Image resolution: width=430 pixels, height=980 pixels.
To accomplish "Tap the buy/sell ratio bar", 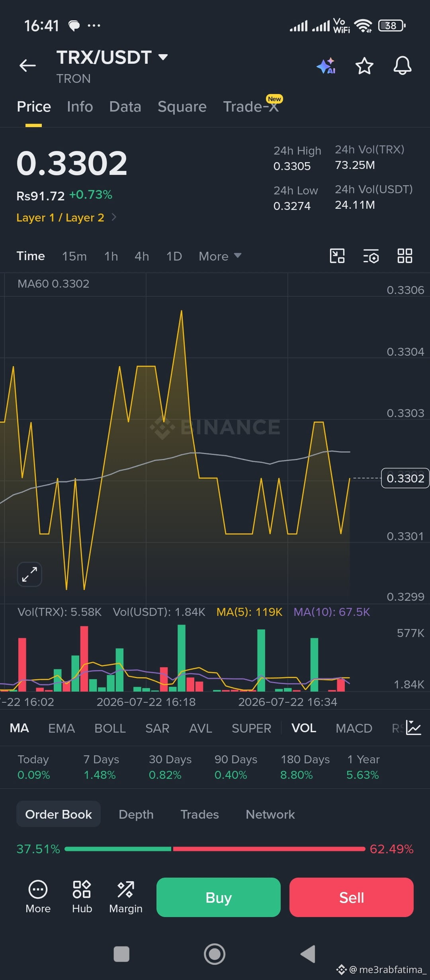I will pyautogui.click(x=215, y=849).
